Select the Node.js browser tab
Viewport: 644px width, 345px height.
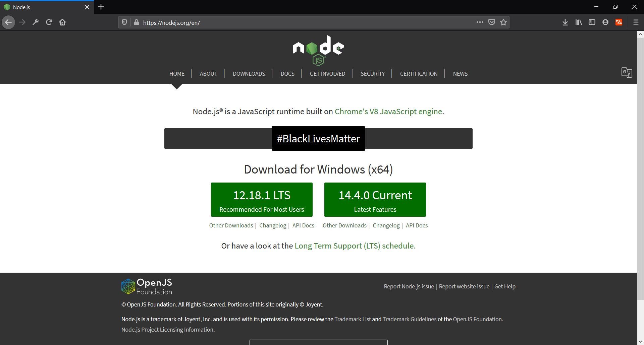40,7
